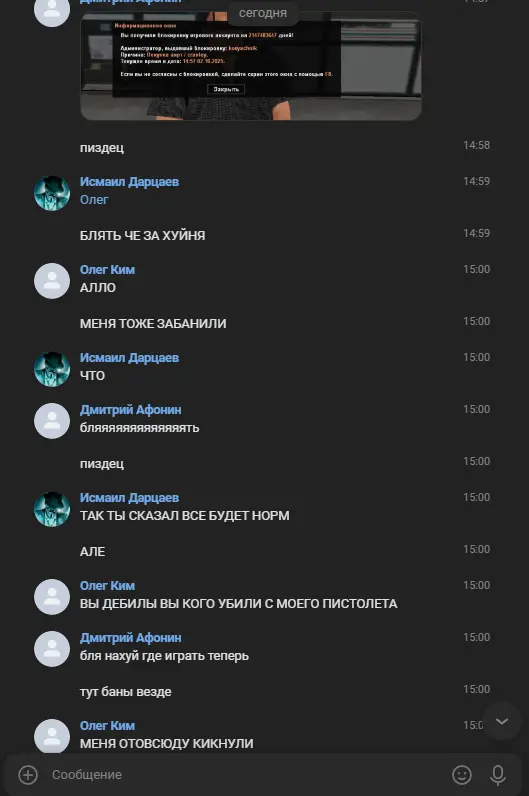
Task: Start voice message with microphone icon
Action: (498, 775)
